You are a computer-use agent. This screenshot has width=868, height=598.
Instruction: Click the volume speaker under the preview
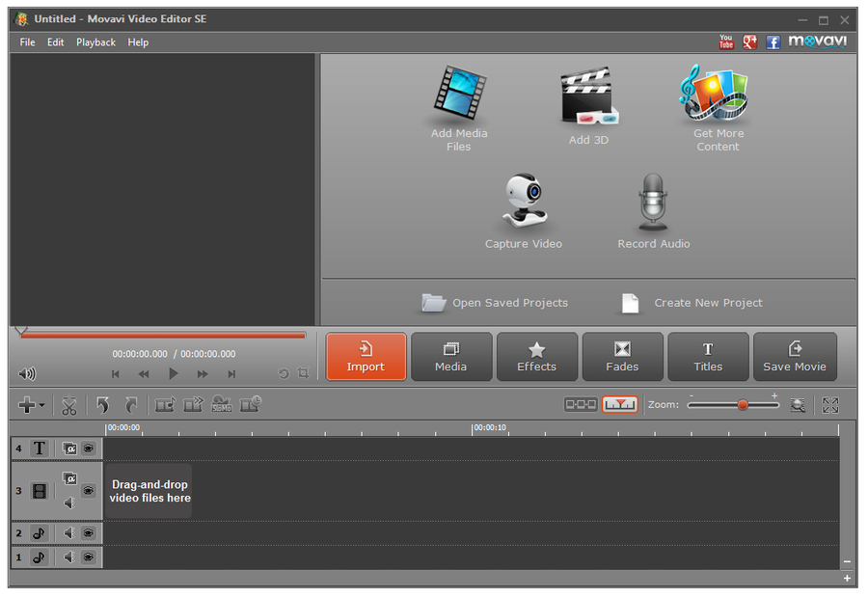pos(27,374)
